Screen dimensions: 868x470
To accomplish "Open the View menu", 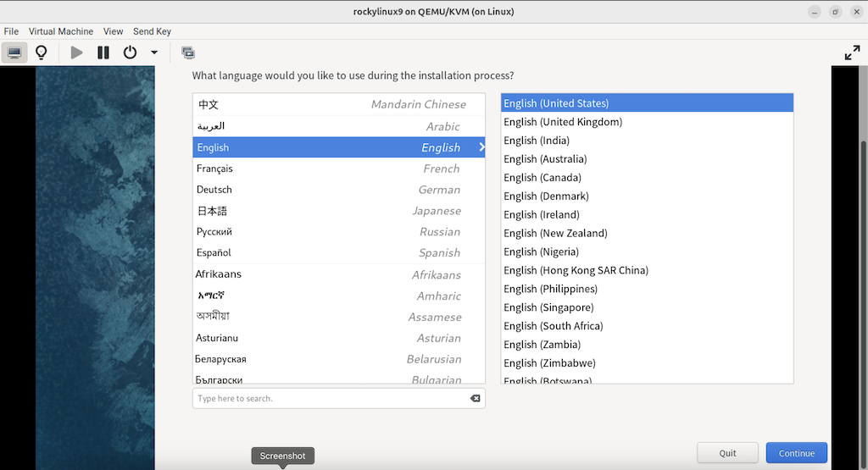I will click(x=113, y=31).
